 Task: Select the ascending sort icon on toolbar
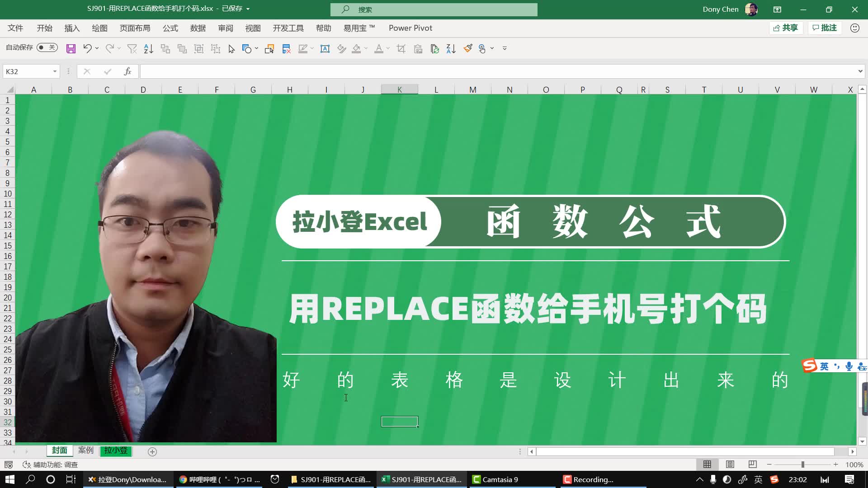[x=148, y=48]
